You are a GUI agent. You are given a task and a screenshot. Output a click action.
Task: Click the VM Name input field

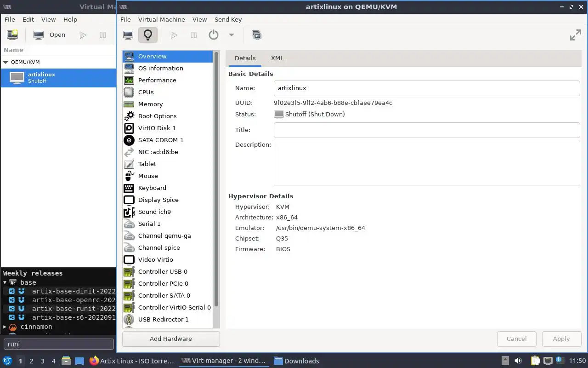point(427,88)
